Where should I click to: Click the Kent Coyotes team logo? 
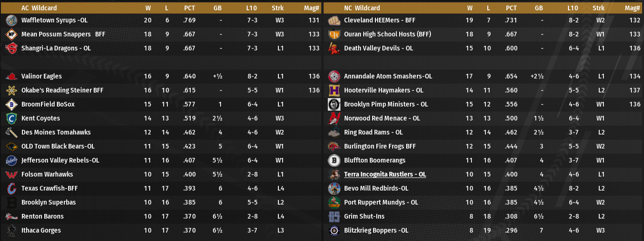(12, 119)
